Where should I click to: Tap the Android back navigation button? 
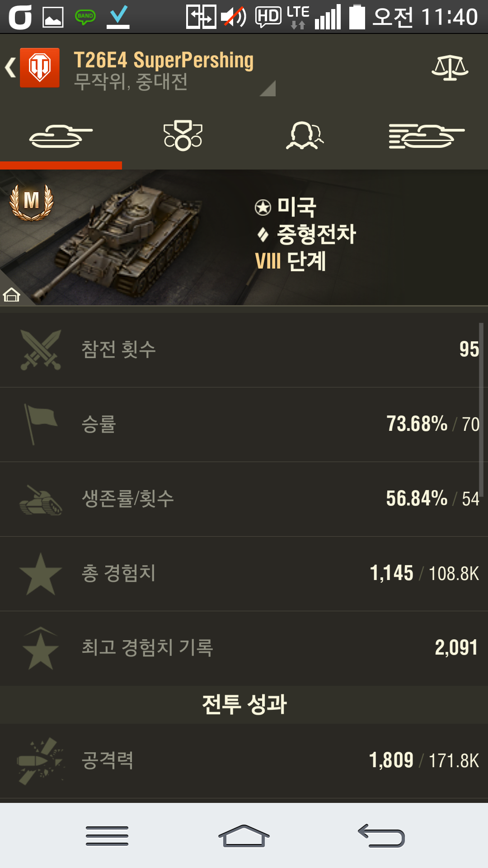(x=381, y=836)
